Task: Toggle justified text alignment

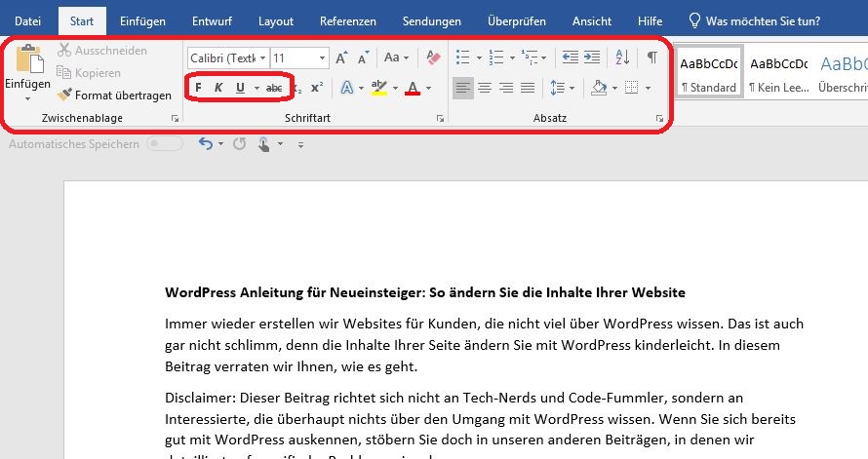Action: [x=528, y=88]
